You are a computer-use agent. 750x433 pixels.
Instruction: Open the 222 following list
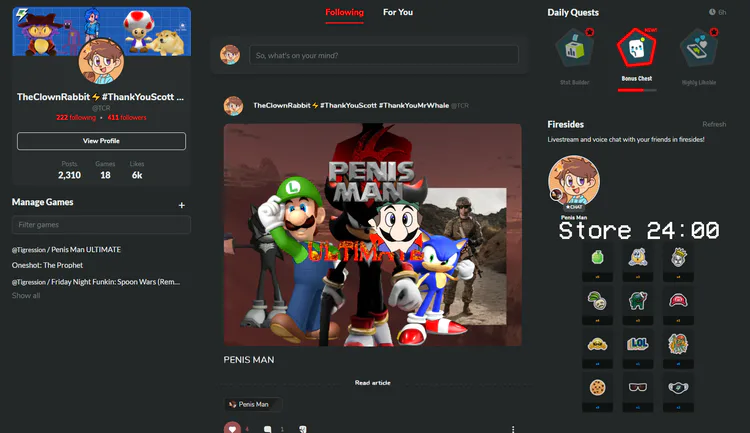(76, 117)
